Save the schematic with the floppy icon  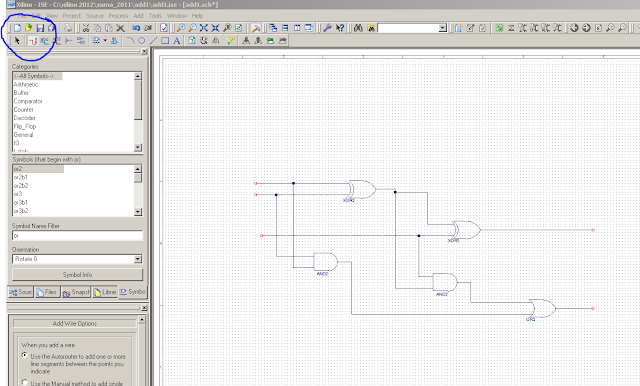tap(40, 28)
